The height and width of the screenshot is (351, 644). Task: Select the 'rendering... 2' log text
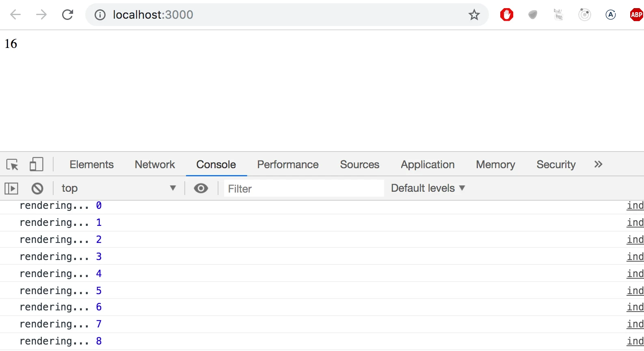[x=61, y=240]
